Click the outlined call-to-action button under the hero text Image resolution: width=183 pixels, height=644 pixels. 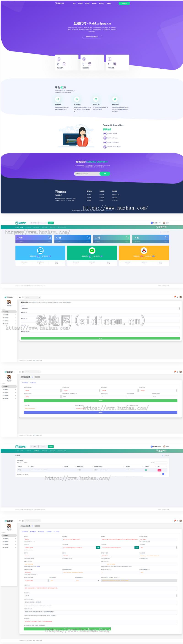92,37
